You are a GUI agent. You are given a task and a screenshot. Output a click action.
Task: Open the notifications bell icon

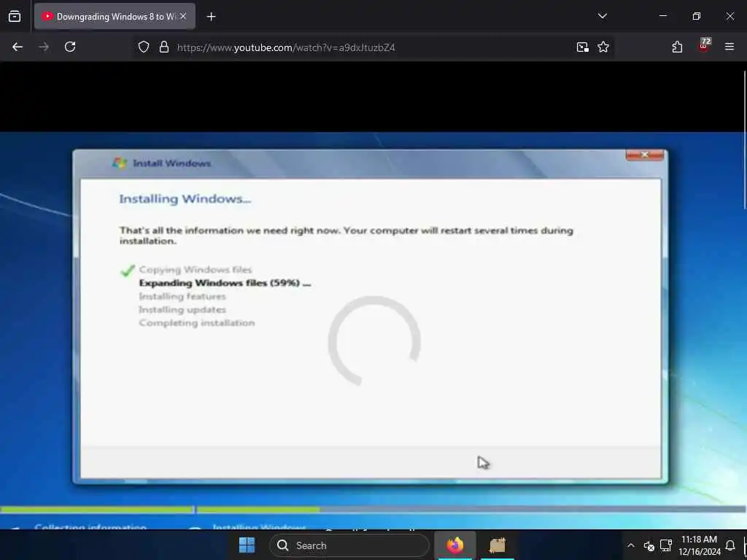pos(729,545)
